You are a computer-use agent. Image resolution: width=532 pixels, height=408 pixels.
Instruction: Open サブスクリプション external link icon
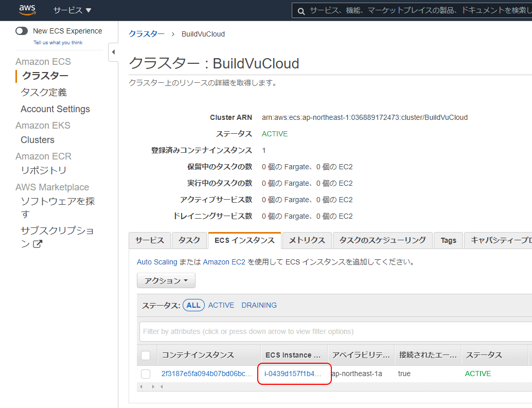coord(38,243)
